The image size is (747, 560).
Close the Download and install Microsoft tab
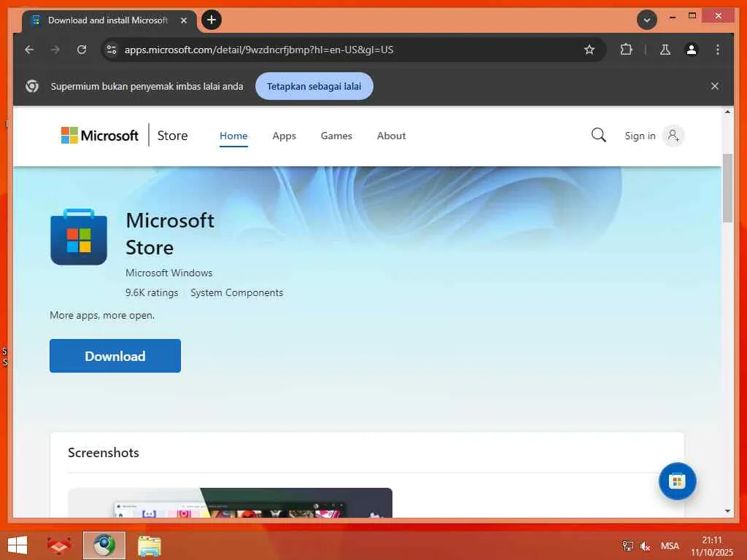(183, 20)
